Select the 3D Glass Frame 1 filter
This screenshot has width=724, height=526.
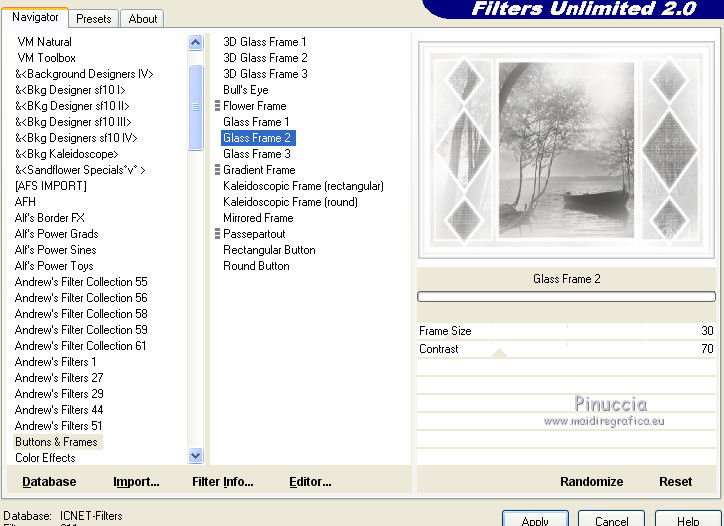click(265, 42)
